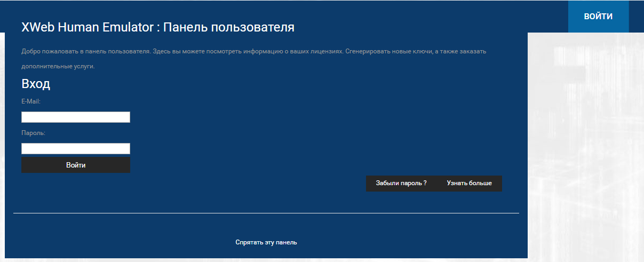644x262 pixels.
Task: Open the Забыли пароль ? link
Action: [401, 183]
